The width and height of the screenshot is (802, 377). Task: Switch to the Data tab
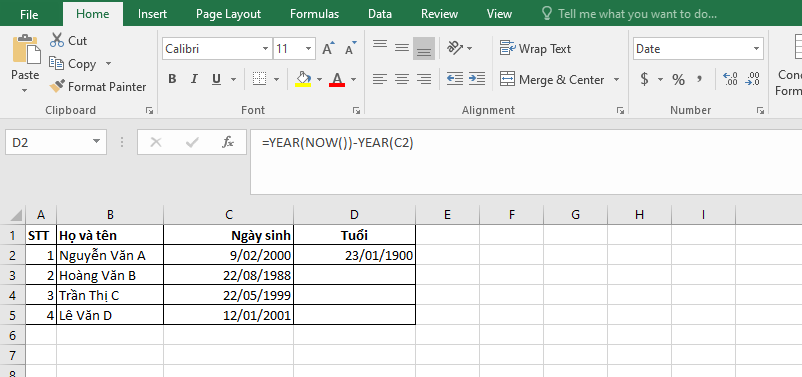[x=380, y=14]
